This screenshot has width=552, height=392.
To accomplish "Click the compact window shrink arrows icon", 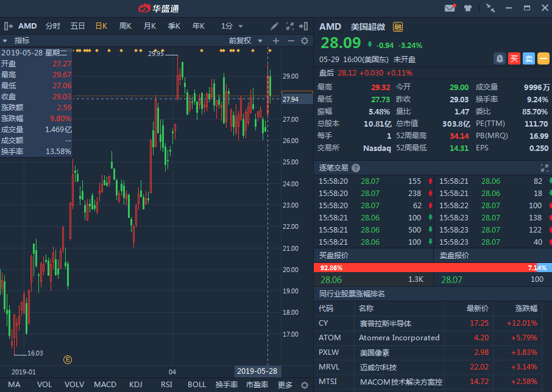I will [x=490, y=8].
